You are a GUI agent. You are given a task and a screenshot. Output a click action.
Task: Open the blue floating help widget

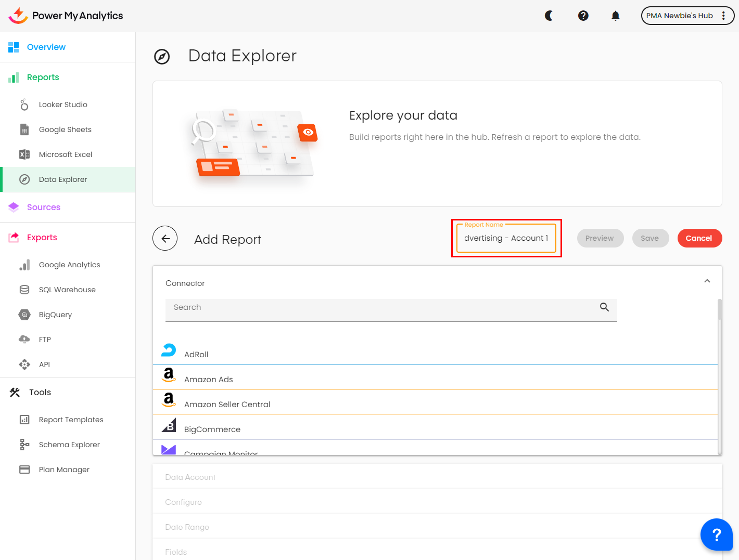coord(716,535)
